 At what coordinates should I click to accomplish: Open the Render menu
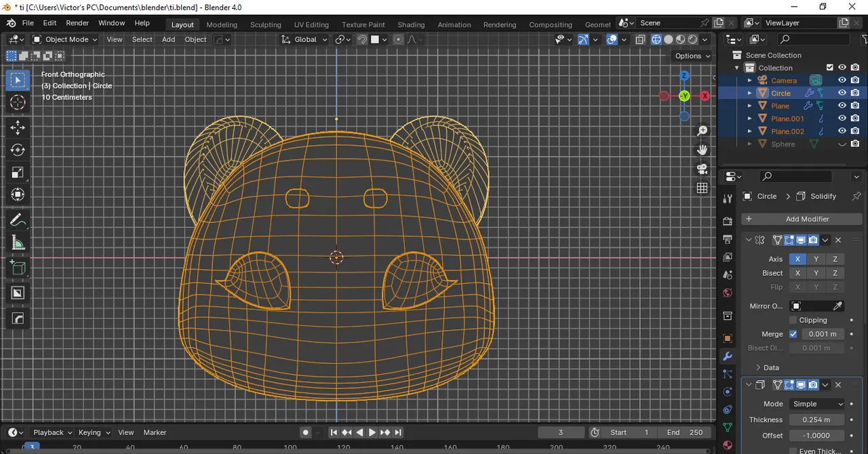77,23
